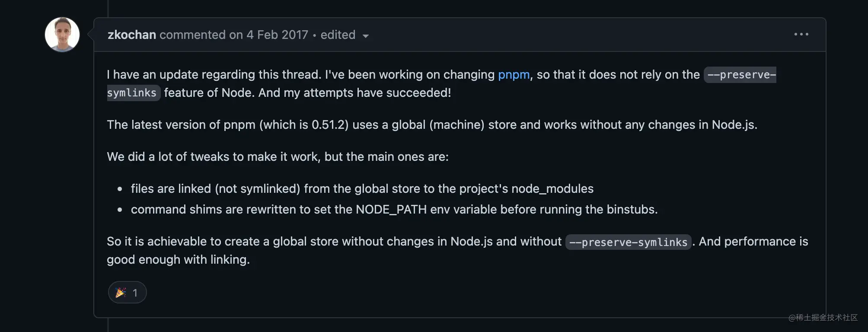The width and height of the screenshot is (868, 332).
Task: Click the text 'I have an update regarding'
Action: 181,75
